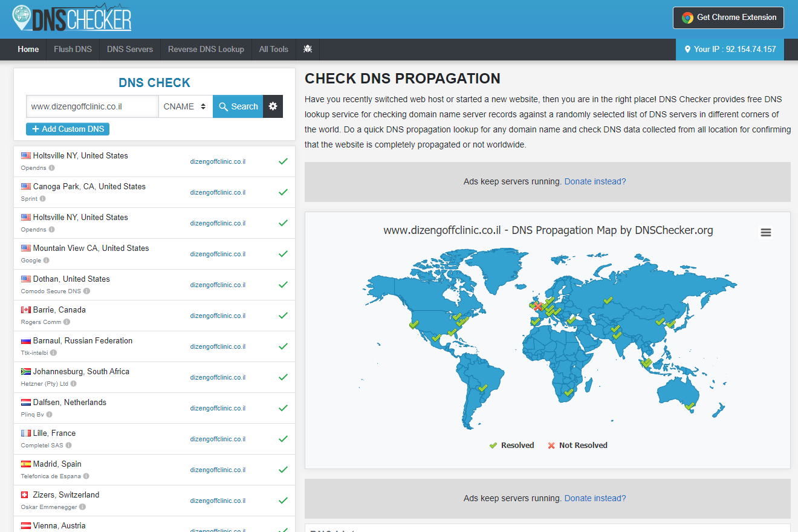Image resolution: width=798 pixels, height=532 pixels.
Task: Open Flush DNS page
Action: (x=73, y=49)
